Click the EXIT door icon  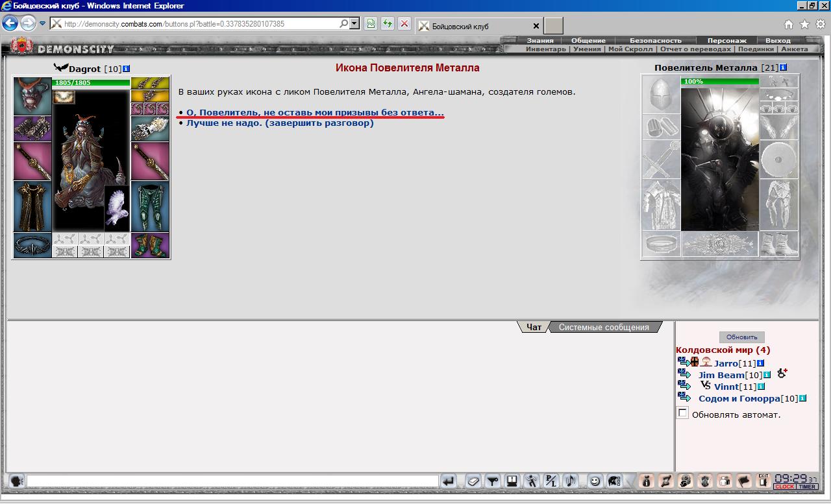point(763,481)
